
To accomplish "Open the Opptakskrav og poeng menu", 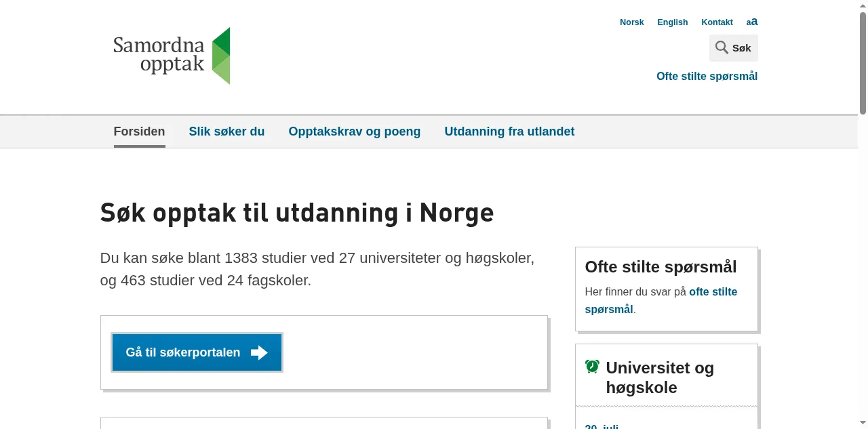I will point(354,131).
